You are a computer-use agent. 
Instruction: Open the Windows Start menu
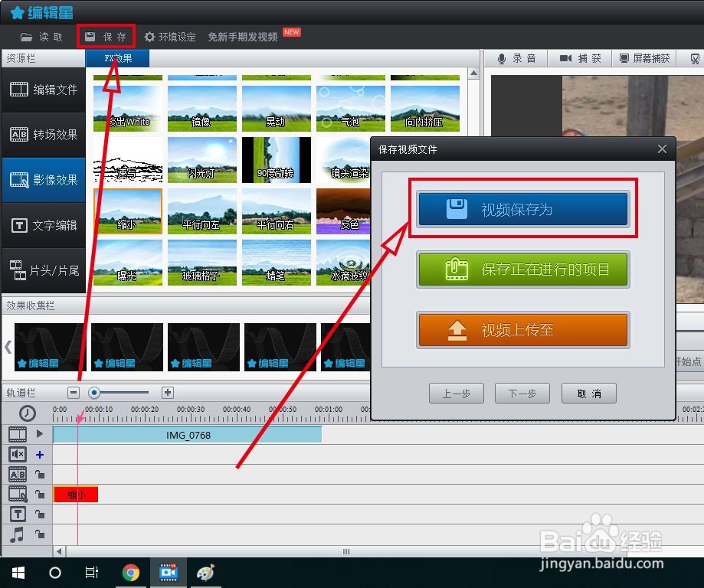[x=18, y=573]
